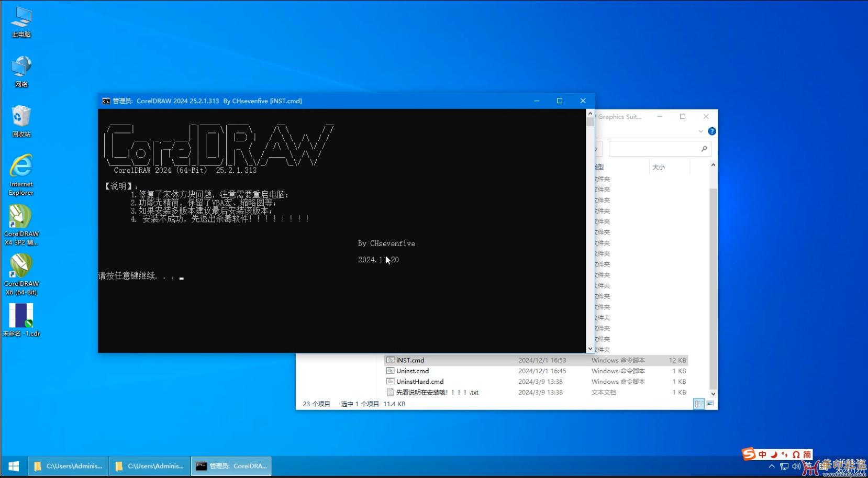Select the 先看说明在安装哦！！！！.txt file name
Image resolution: width=868 pixels, height=478 pixels.
coord(437,392)
